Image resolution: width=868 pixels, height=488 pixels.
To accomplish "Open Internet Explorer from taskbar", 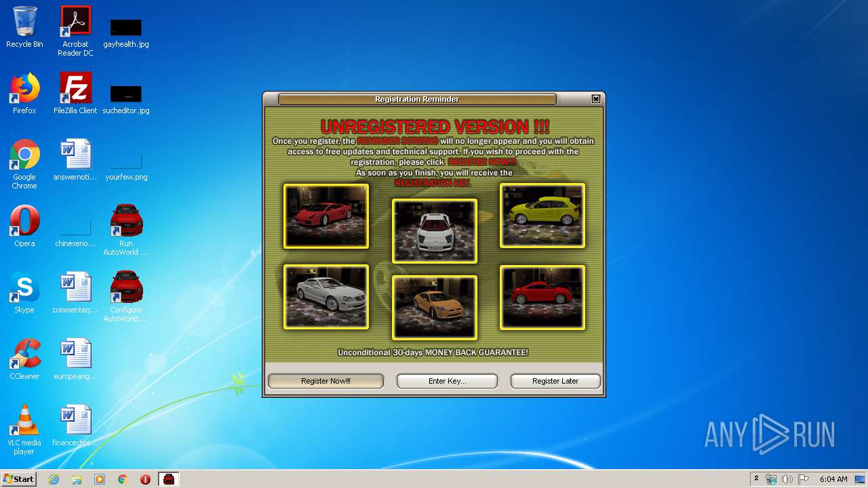I will tap(54, 479).
